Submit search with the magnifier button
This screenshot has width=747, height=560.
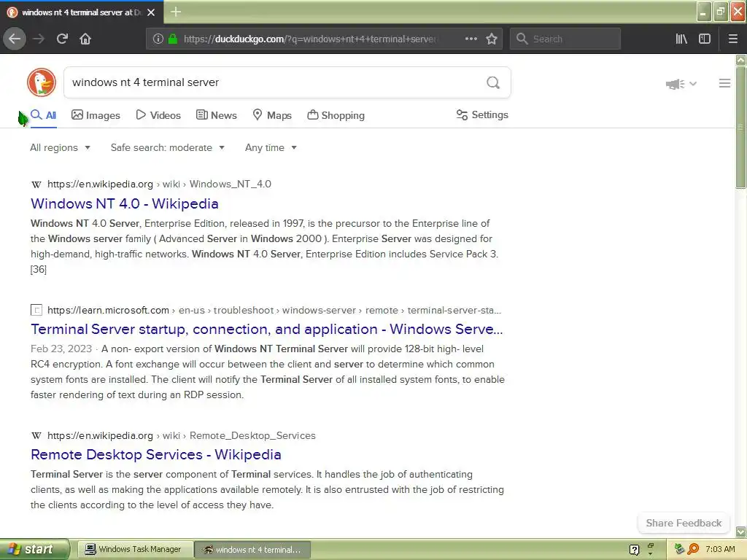493,83
